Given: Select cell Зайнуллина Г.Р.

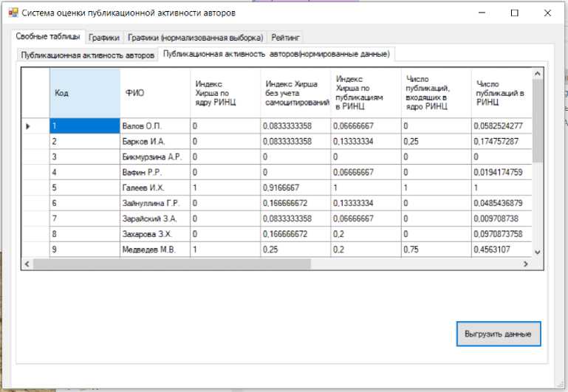Looking at the screenshot, I should 155,203.
